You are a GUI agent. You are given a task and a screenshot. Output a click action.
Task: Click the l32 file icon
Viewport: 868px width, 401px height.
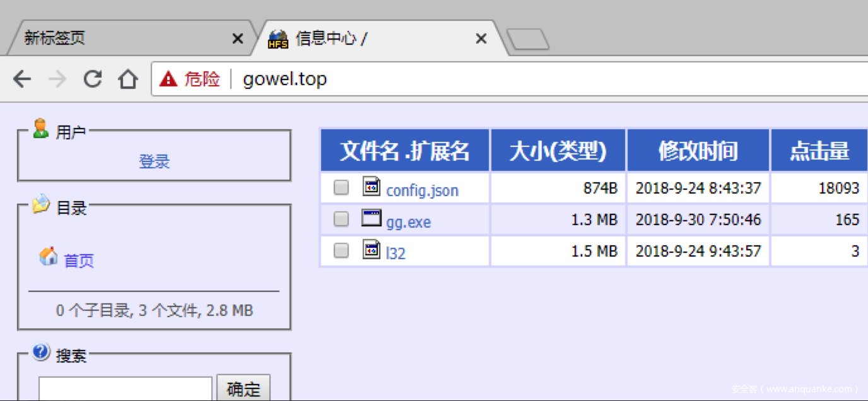point(372,249)
